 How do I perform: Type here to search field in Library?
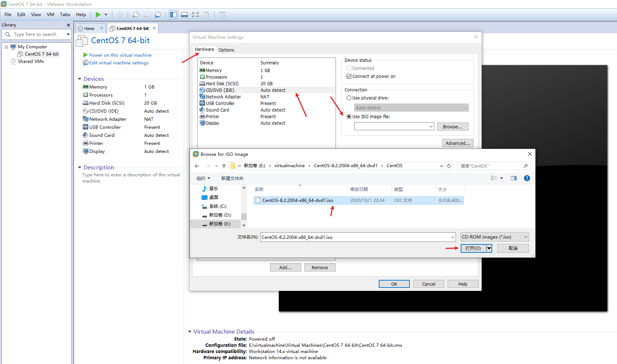coord(37,34)
